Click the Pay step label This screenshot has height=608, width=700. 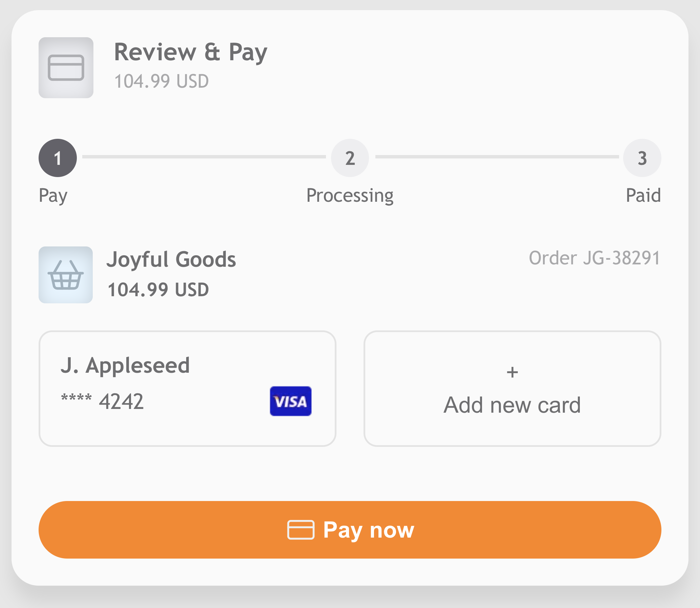pyautogui.click(x=53, y=196)
